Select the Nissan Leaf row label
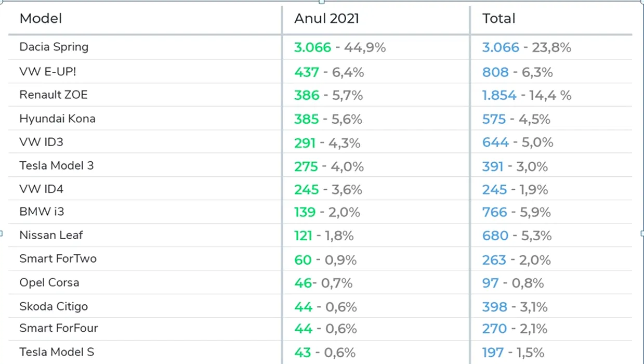Viewport: 644px width, 364px height. (x=51, y=235)
